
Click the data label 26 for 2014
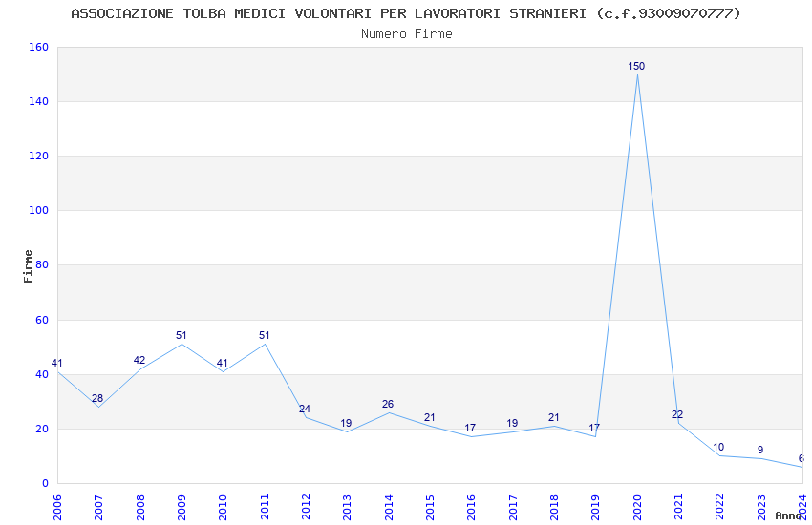point(388,404)
